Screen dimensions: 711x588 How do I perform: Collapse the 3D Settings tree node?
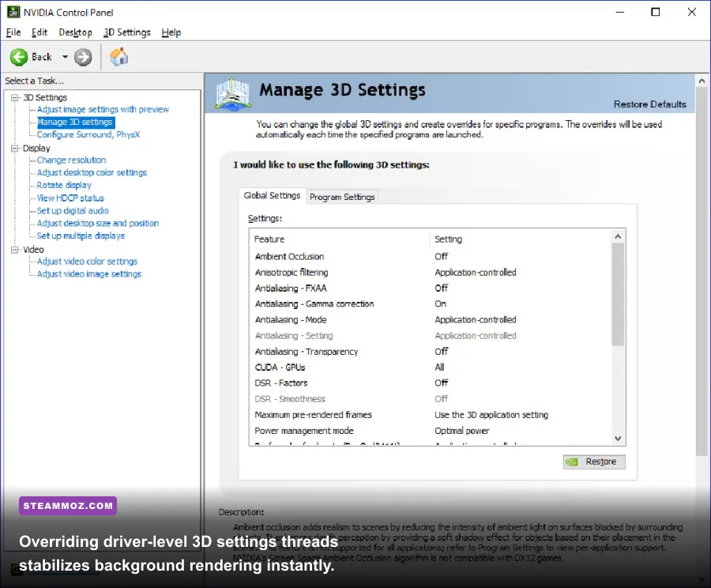point(15,97)
